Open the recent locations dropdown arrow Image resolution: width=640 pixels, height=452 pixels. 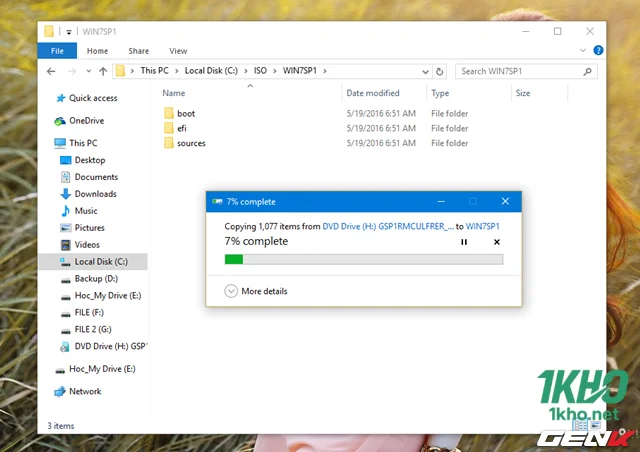(88, 71)
